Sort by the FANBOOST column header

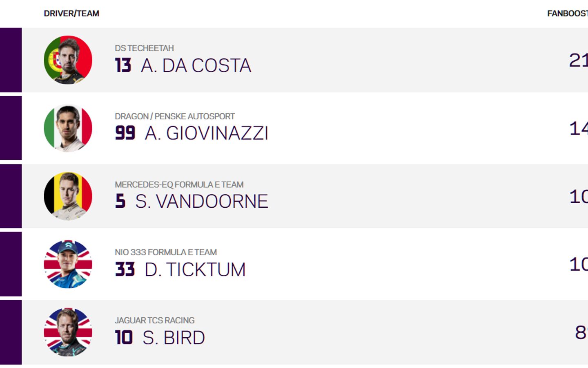pos(567,13)
